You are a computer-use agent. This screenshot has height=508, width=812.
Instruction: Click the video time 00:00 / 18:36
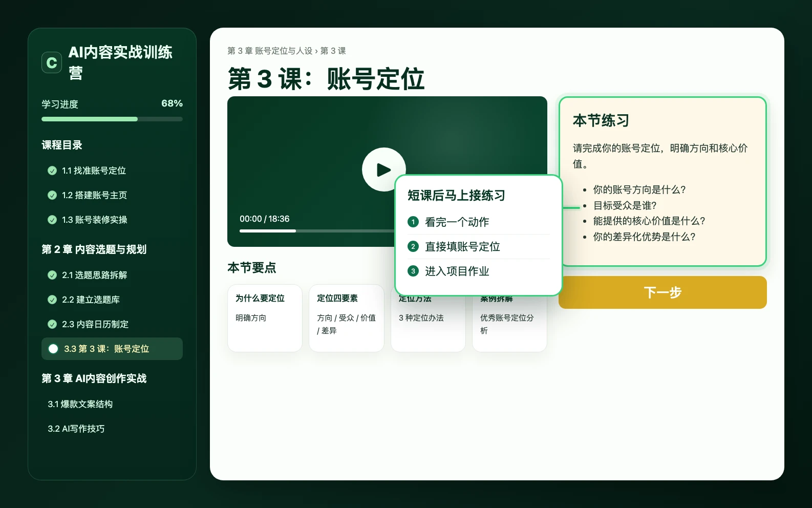click(x=265, y=219)
